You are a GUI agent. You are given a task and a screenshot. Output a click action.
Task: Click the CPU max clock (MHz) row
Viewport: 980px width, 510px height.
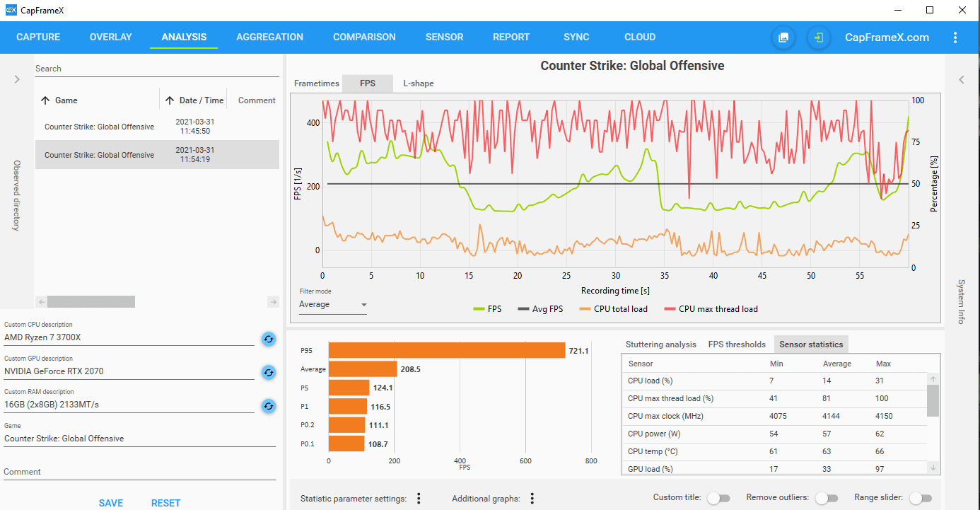(x=774, y=416)
